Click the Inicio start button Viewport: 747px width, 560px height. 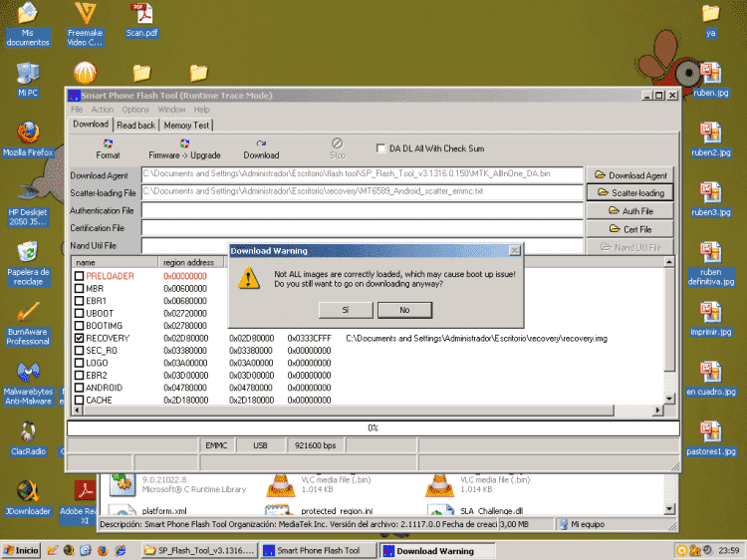(x=21, y=550)
